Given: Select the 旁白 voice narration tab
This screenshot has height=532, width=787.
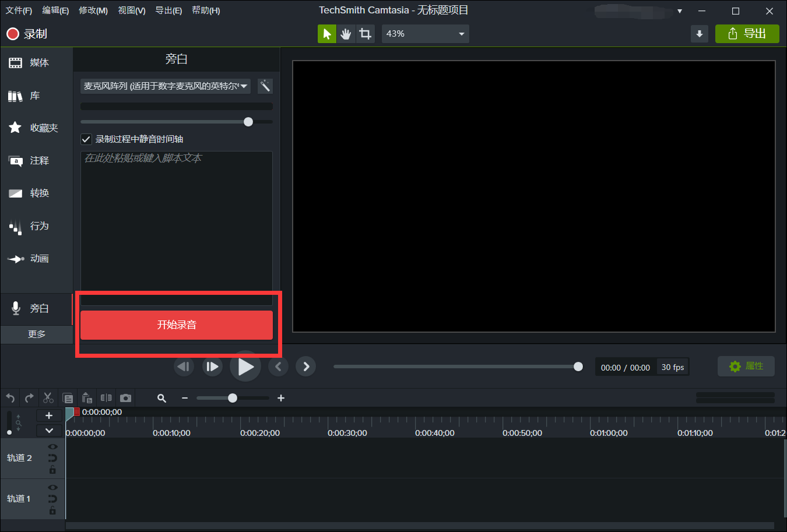Looking at the screenshot, I should tap(36, 308).
